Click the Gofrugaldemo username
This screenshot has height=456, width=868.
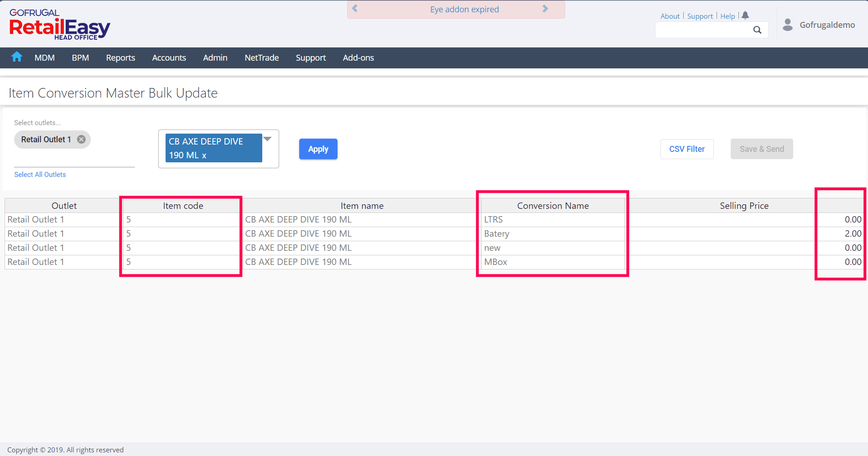[x=827, y=25]
